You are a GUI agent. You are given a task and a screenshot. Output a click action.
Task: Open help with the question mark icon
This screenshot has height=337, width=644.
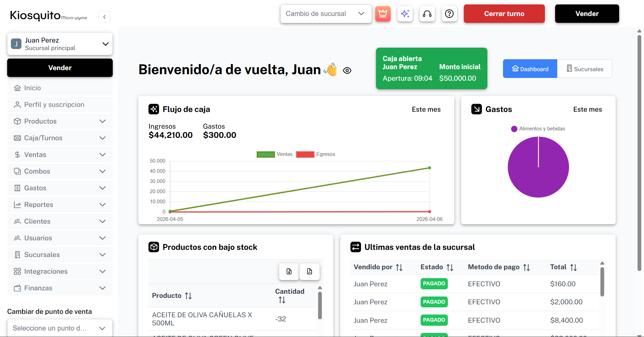pyautogui.click(x=449, y=14)
